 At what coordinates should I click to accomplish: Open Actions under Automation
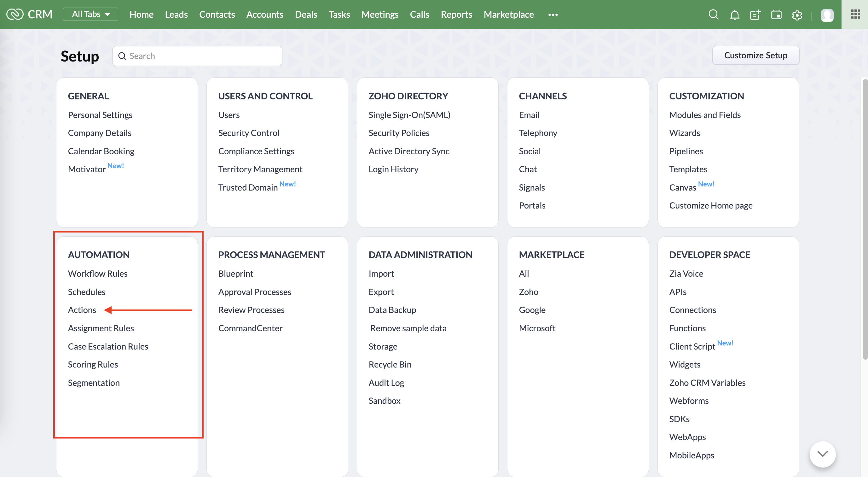(82, 310)
